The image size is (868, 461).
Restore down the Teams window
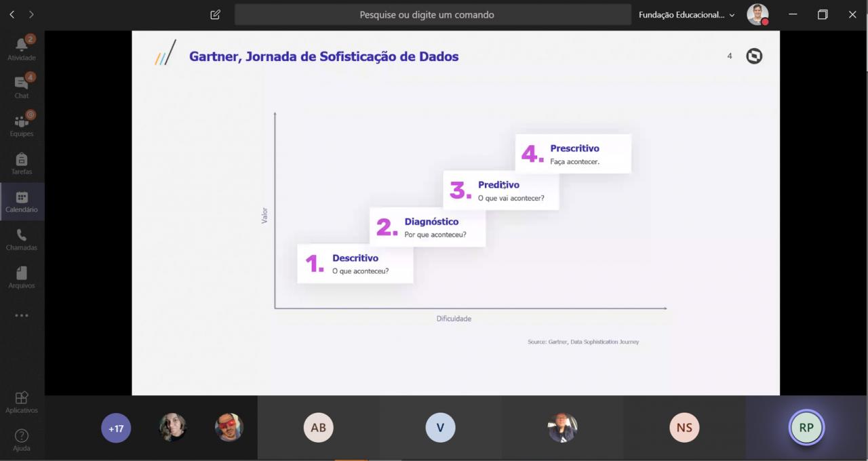click(x=823, y=14)
